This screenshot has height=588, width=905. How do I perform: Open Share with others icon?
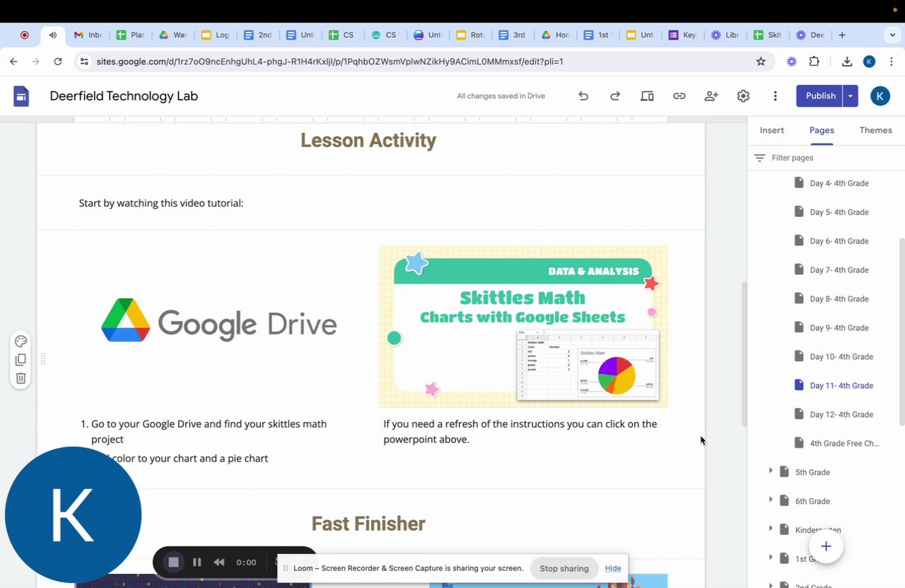point(711,96)
